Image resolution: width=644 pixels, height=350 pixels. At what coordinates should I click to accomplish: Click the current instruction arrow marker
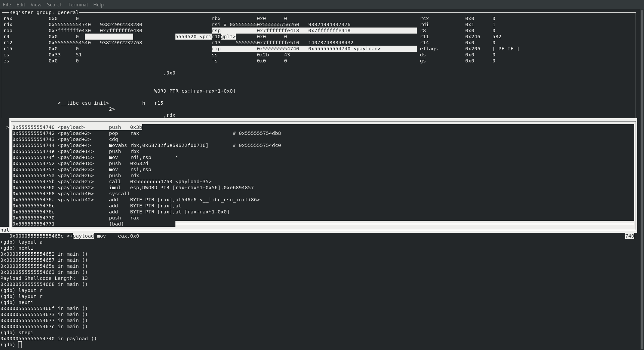8,128
